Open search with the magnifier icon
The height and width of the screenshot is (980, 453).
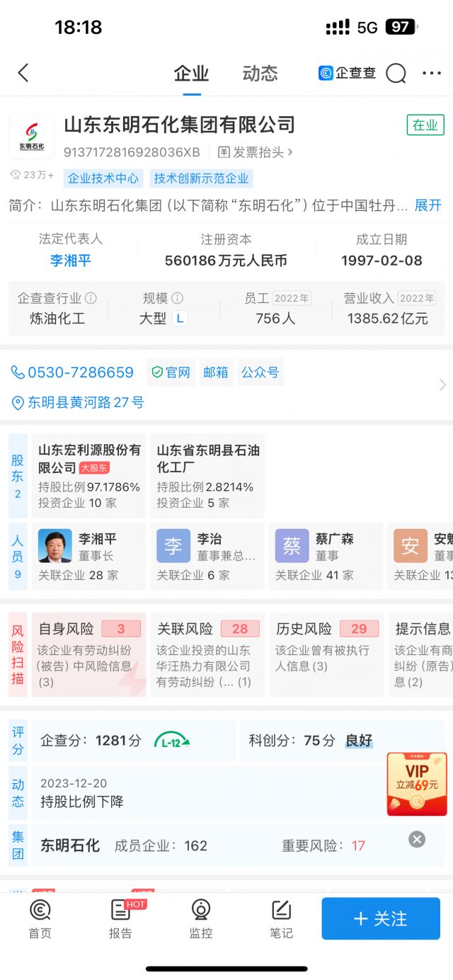(x=396, y=73)
